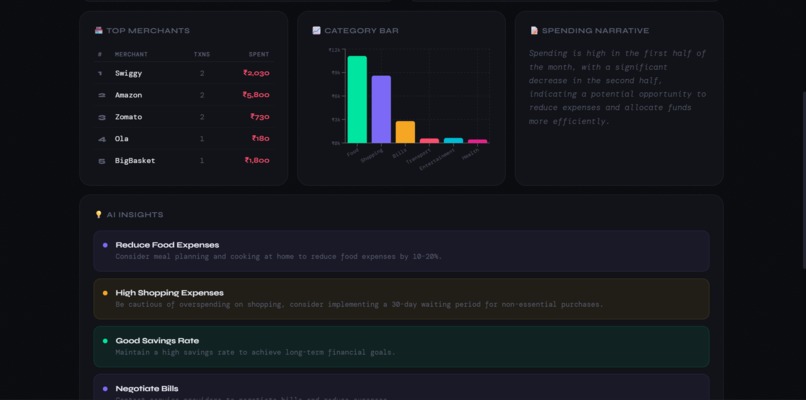
Task: Select the Swiggy merchant row
Action: click(184, 73)
